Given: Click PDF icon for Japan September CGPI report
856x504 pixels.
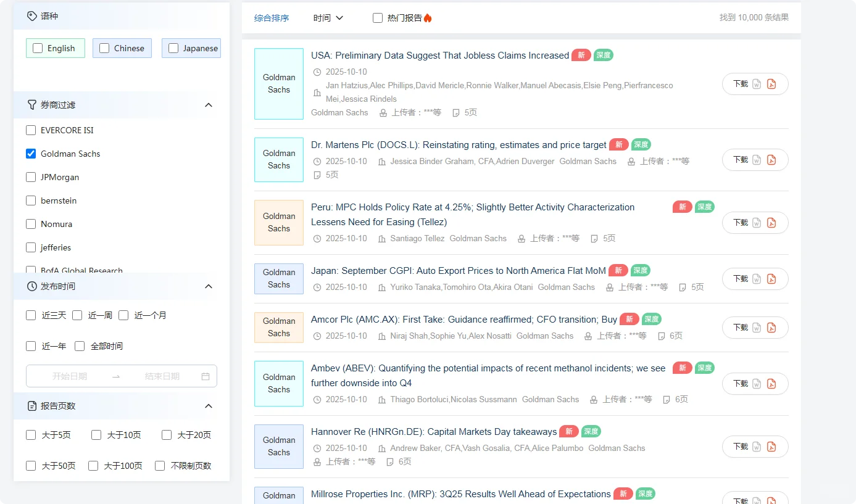Looking at the screenshot, I should click(x=771, y=279).
